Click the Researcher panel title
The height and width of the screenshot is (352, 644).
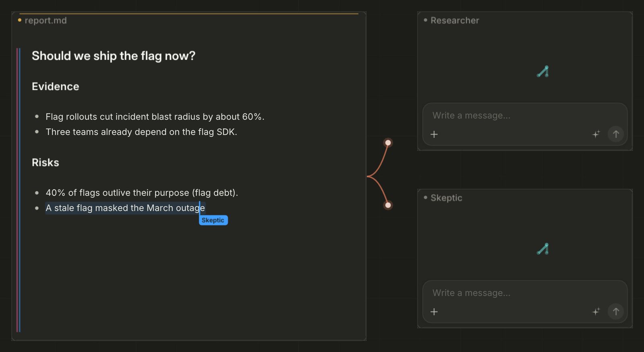coord(455,21)
